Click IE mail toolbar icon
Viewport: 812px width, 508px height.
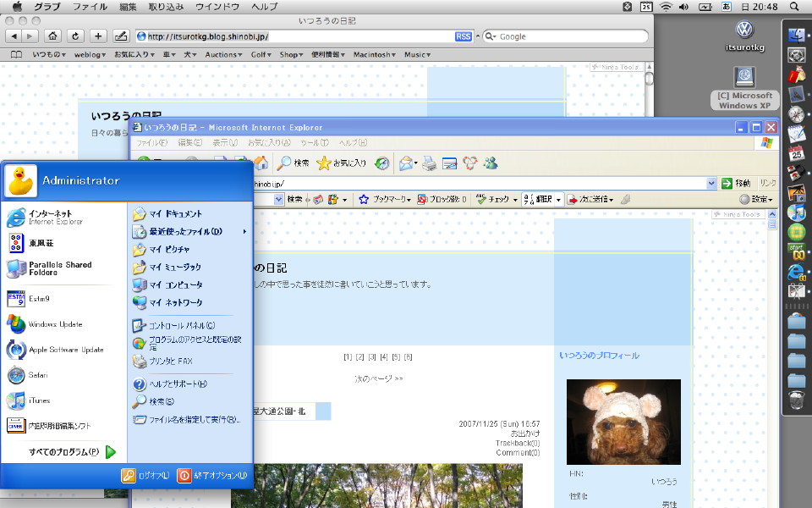pyautogui.click(x=408, y=163)
